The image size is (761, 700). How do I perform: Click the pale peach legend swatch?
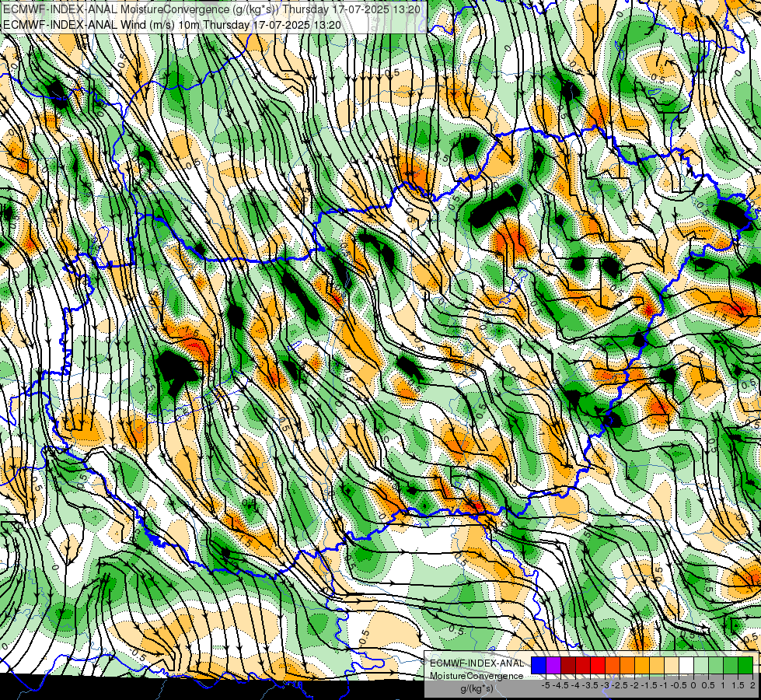coord(672,665)
